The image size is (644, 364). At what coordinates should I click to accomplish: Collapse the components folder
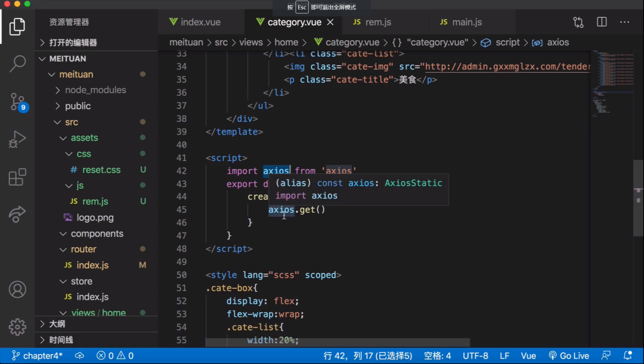coord(97,234)
